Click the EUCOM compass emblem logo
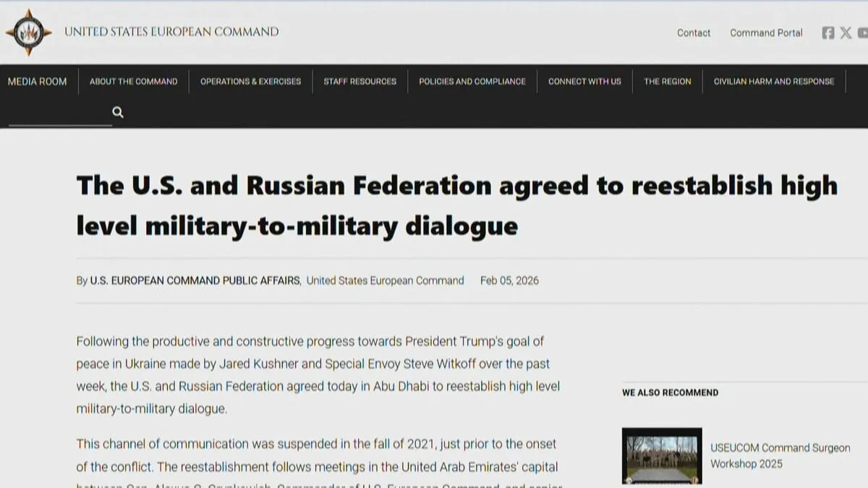The width and height of the screenshot is (868, 488). 28,33
